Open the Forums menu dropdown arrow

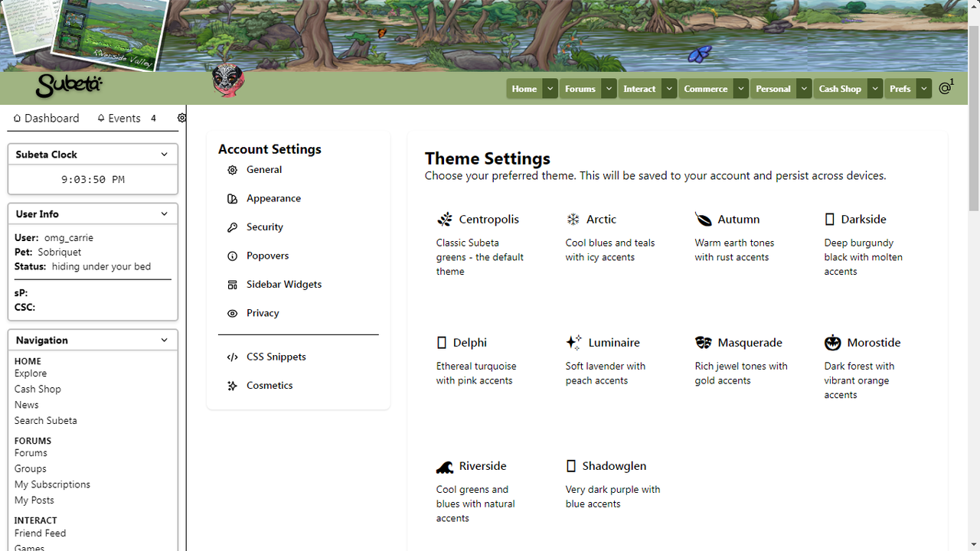pos(609,89)
